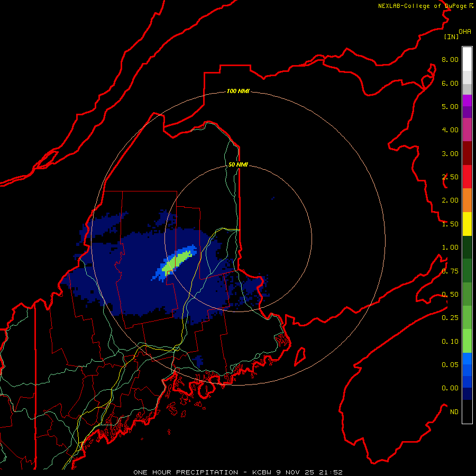476x476 pixels.
Task: Click the 100 NMI range ring label
Action: 238,91
